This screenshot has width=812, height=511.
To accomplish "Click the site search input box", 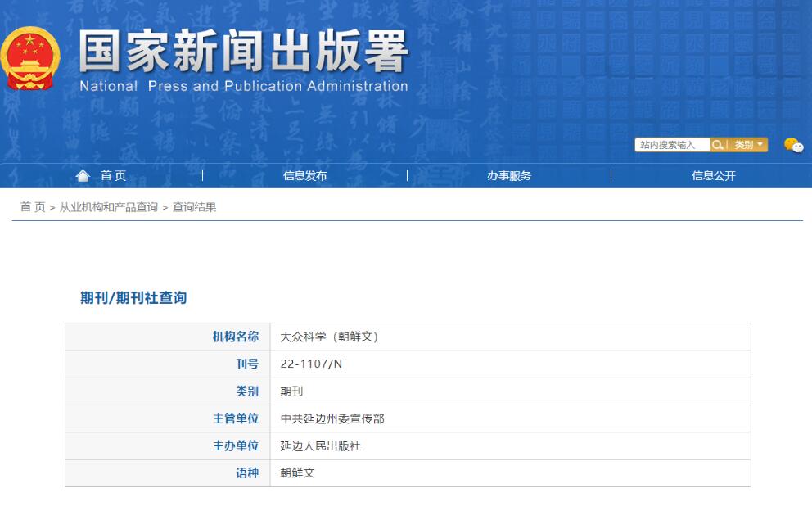I will 671,144.
